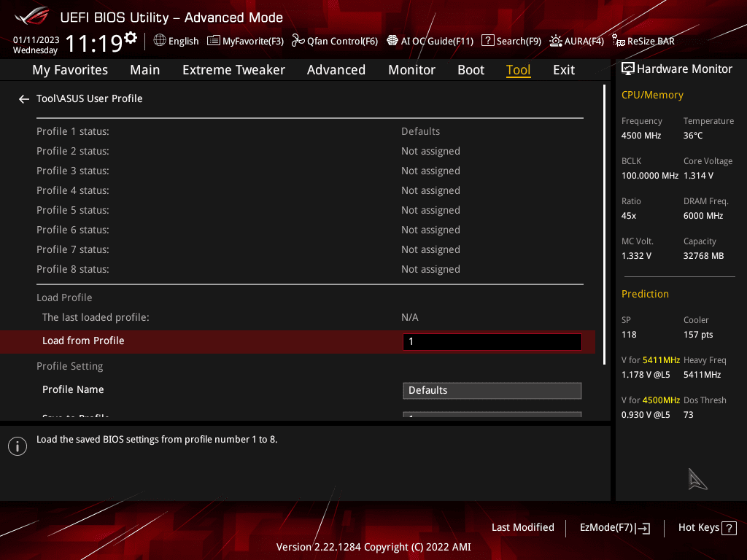This screenshot has width=747, height=560.
Task: Open the Main tab
Action: [145, 70]
